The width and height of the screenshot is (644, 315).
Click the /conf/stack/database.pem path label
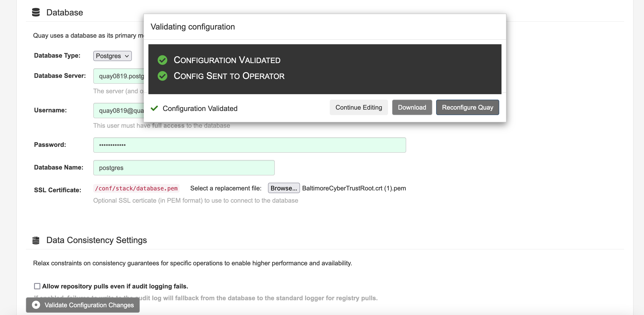click(136, 188)
